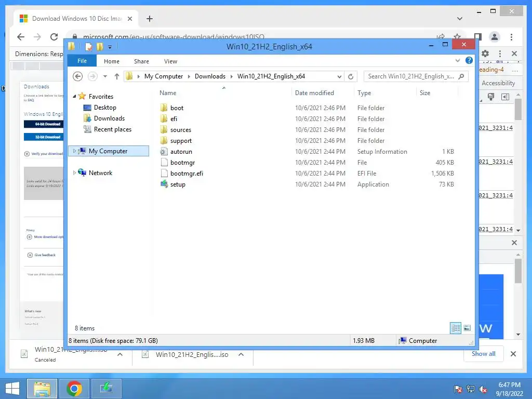
Task: Open Chrome from the taskbar
Action: point(74,389)
